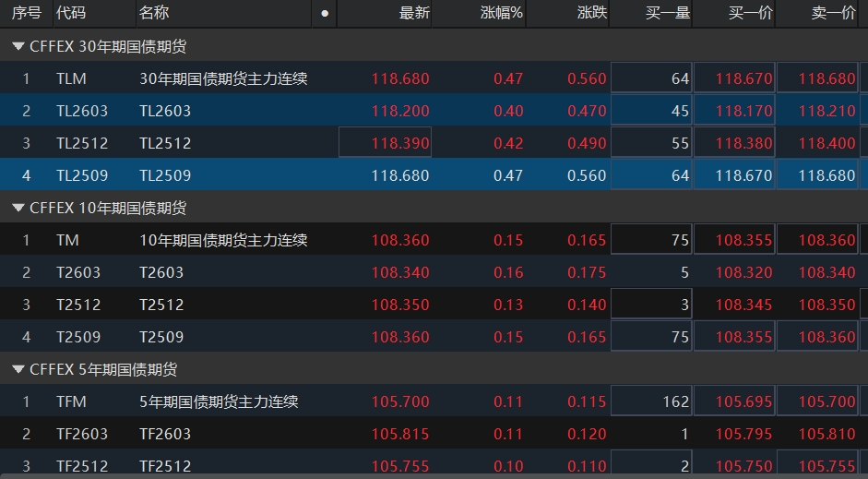This screenshot has height=479, width=868.
Task: Sort by the 卖一价 column header
Action: click(x=834, y=13)
